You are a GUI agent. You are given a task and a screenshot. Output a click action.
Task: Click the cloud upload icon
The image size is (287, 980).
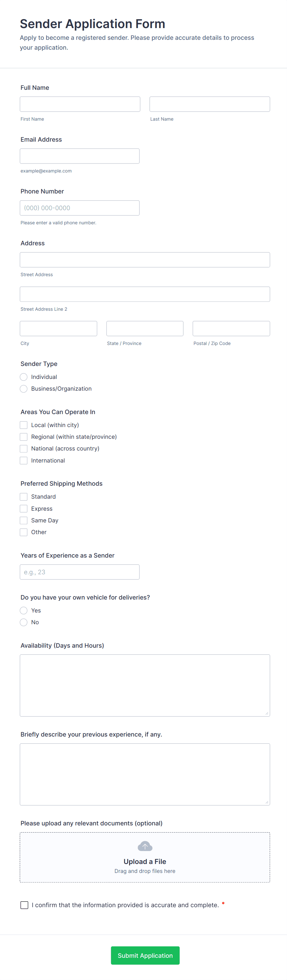[145, 846]
